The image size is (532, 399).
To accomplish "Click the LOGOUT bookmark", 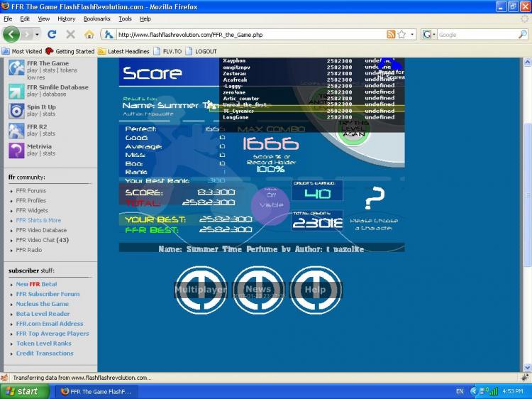I will click(x=201, y=51).
